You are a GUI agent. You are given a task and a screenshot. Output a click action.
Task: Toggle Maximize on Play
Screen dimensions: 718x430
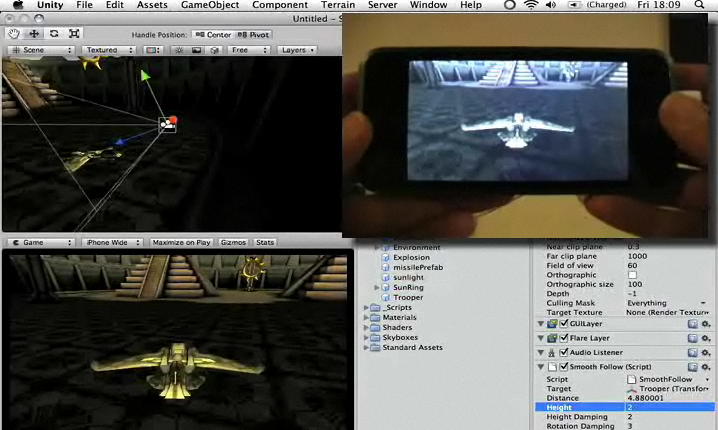click(181, 242)
